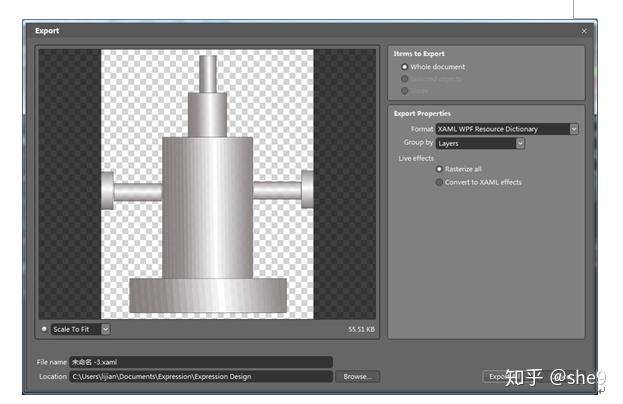
Task: Open the Format dropdown showing XAML WPF Resource Dictionary
Action: [x=507, y=129]
